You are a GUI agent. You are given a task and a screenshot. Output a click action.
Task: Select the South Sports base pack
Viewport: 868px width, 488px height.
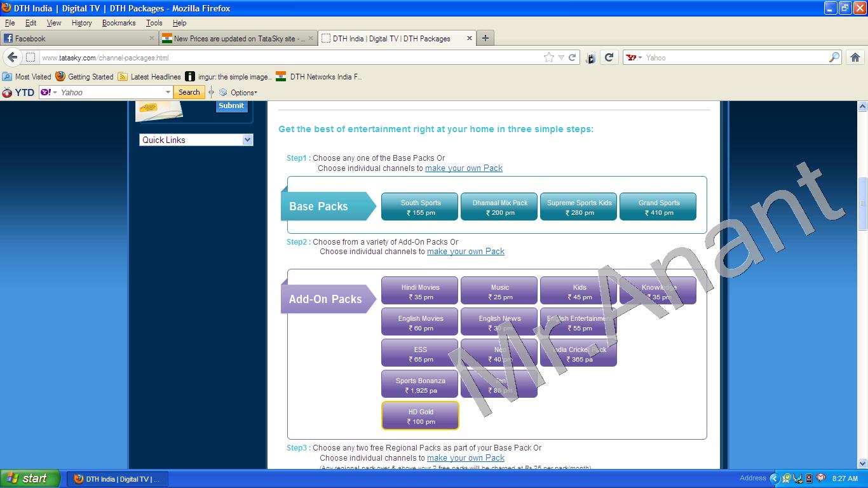pos(419,207)
